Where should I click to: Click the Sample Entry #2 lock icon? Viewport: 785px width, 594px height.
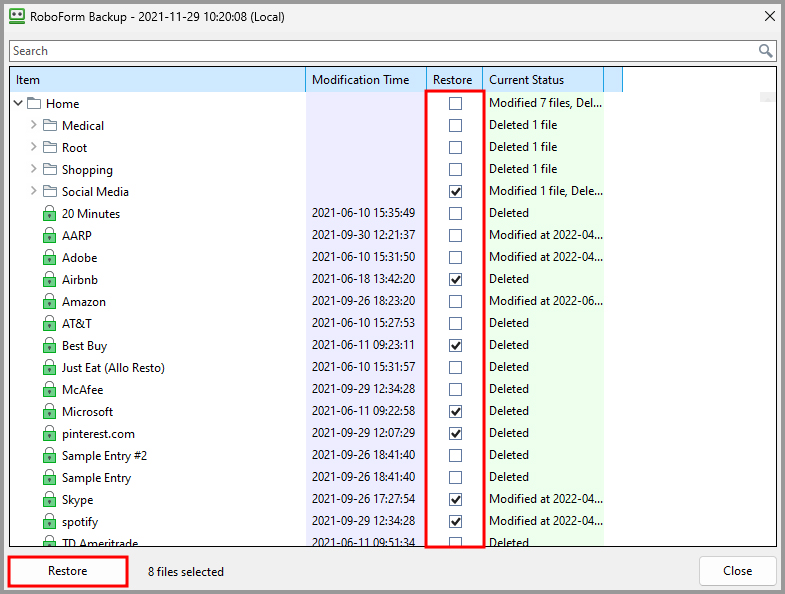click(x=49, y=455)
